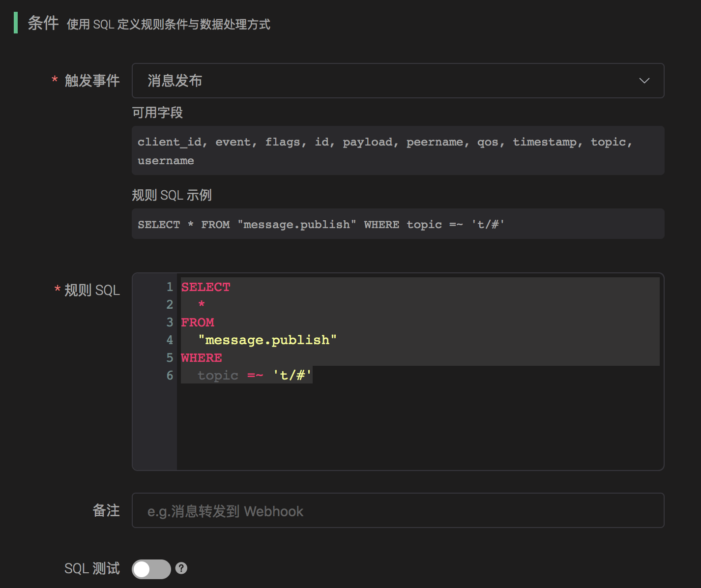Viewport: 701px width, 588px height.
Task: Click payload in the 可用字段 list
Action: pos(367,142)
